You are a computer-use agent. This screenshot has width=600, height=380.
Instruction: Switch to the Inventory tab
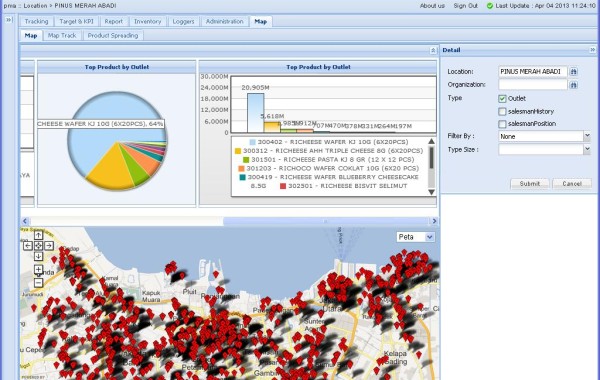(147, 21)
